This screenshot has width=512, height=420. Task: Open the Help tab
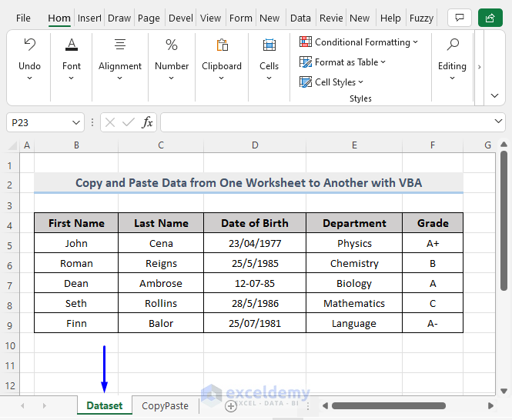pos(390,18)
